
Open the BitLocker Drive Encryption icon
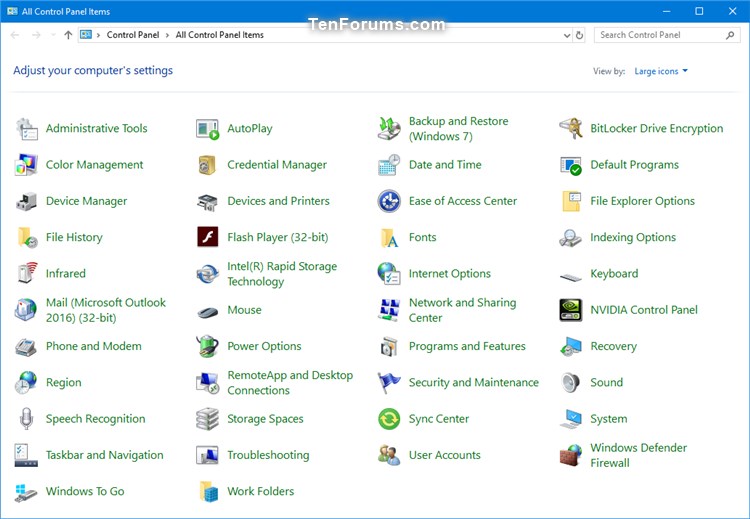(x=571, y=129)
